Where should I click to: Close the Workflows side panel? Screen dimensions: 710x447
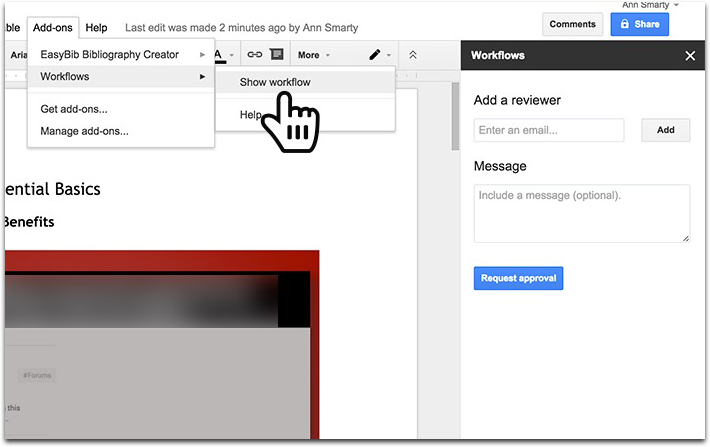[x=690, y=56]
